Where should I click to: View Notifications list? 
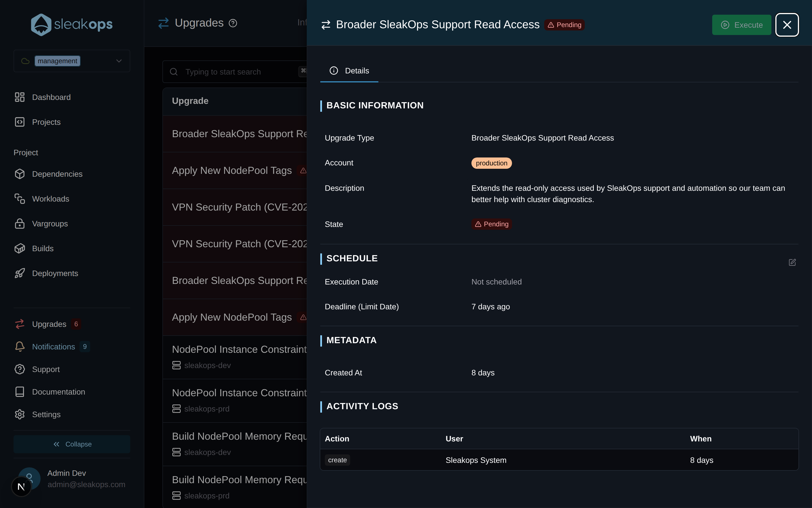pos(54,347)
